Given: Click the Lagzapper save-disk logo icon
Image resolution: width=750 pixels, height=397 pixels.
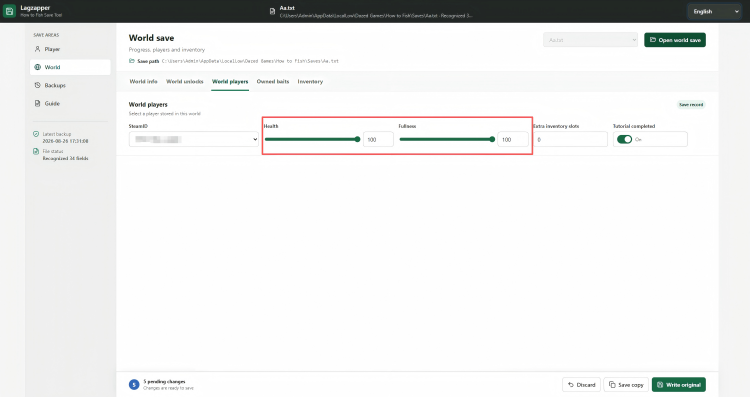Looking at the screenshot, I should tap(9, 11).
